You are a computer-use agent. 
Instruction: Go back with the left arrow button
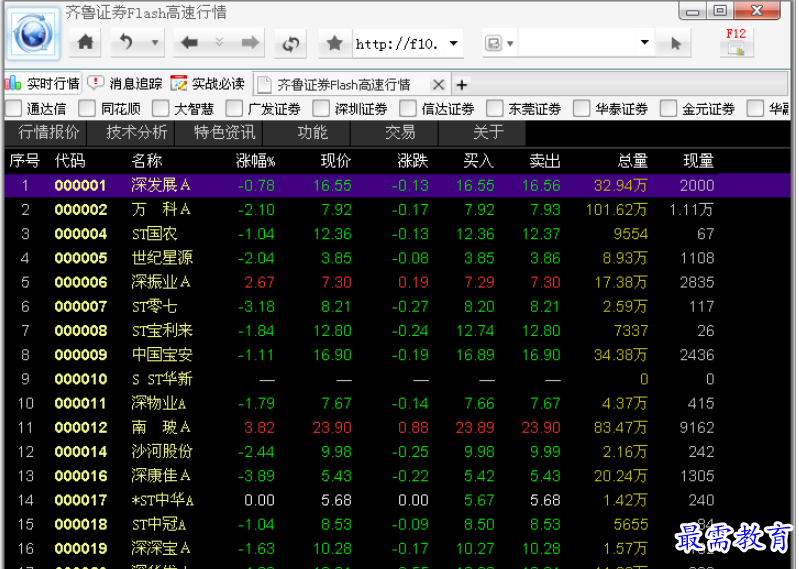[x=188, y=43]
